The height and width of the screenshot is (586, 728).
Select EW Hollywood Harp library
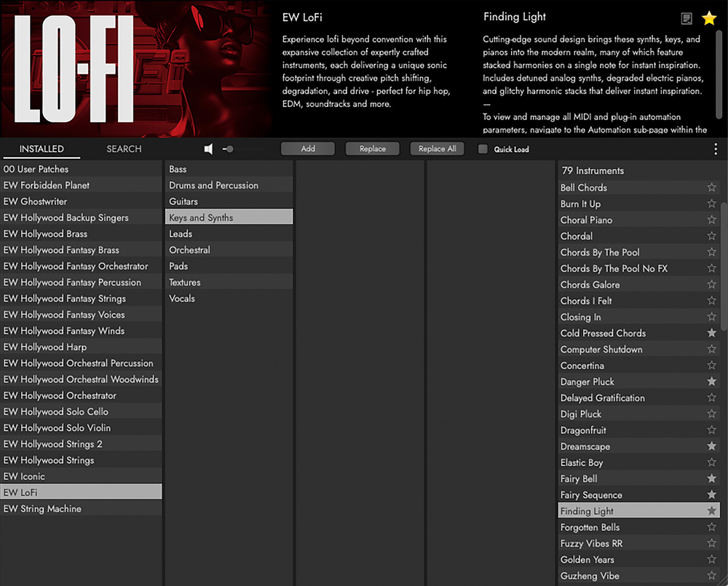pyautogui.click(x=82, y=347)
